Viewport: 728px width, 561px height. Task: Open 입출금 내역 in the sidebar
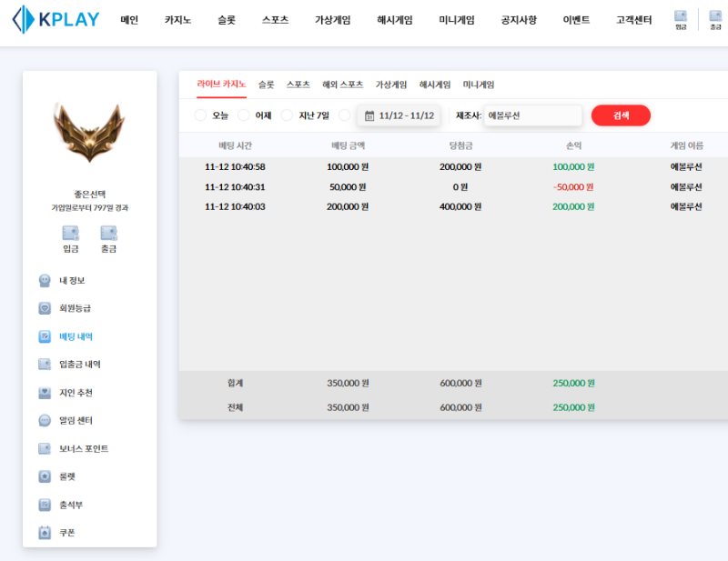click(x=79, y=365)
